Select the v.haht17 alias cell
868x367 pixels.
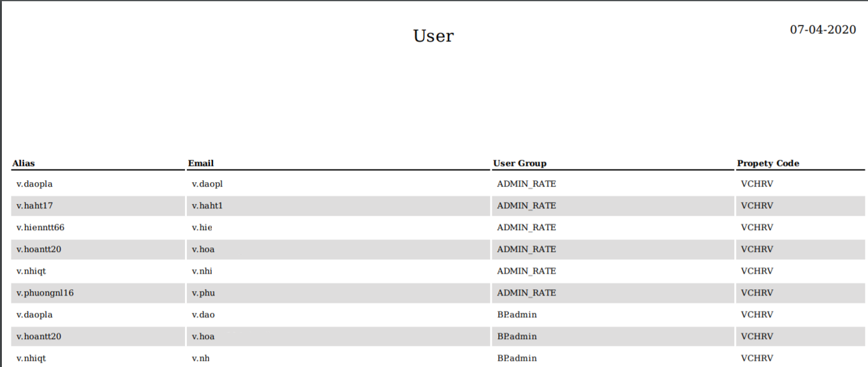click(x=34, y=206)
